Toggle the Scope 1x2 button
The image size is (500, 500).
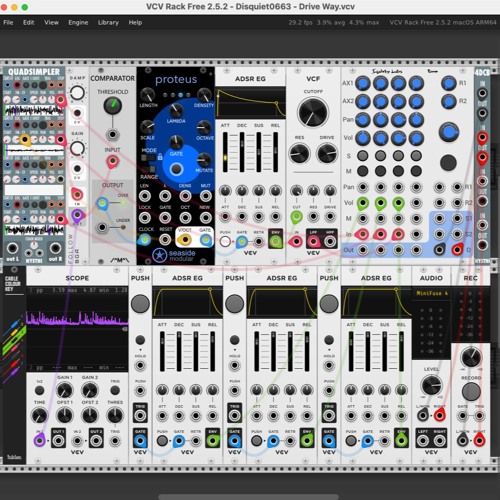pyautogui.click(x=39, y=390)
